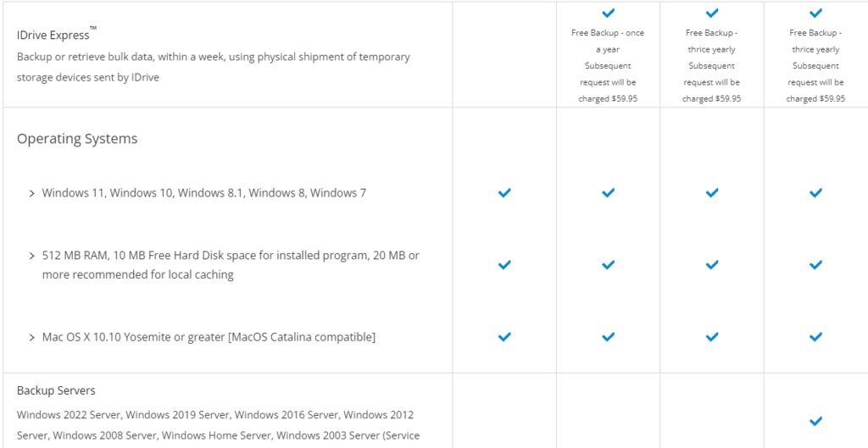Click first plan's checkmark in 512 MB RAM row
This screenshot has height=448, width=868.
(504, 265)
